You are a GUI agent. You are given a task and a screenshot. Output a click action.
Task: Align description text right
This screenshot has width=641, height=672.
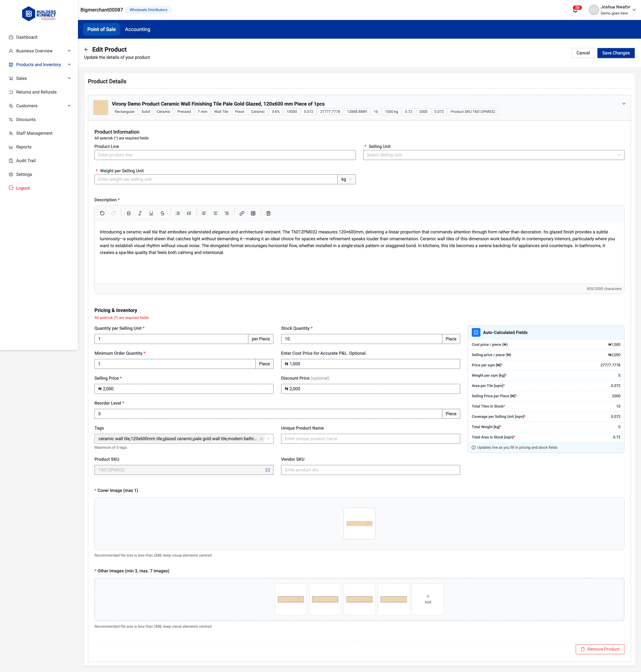[x=227, y=213]
